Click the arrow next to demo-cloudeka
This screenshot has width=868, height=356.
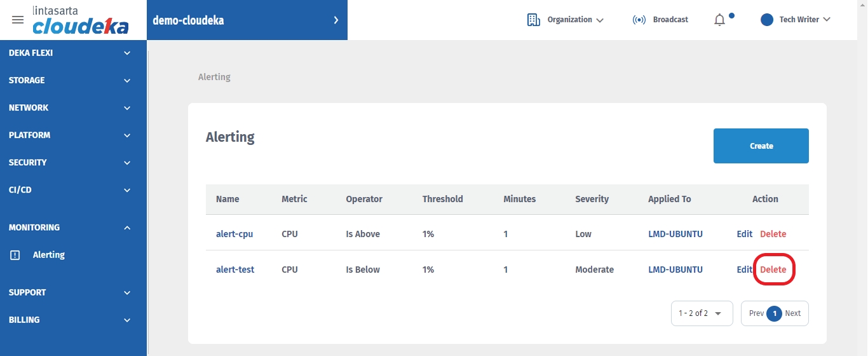[336, 20]
